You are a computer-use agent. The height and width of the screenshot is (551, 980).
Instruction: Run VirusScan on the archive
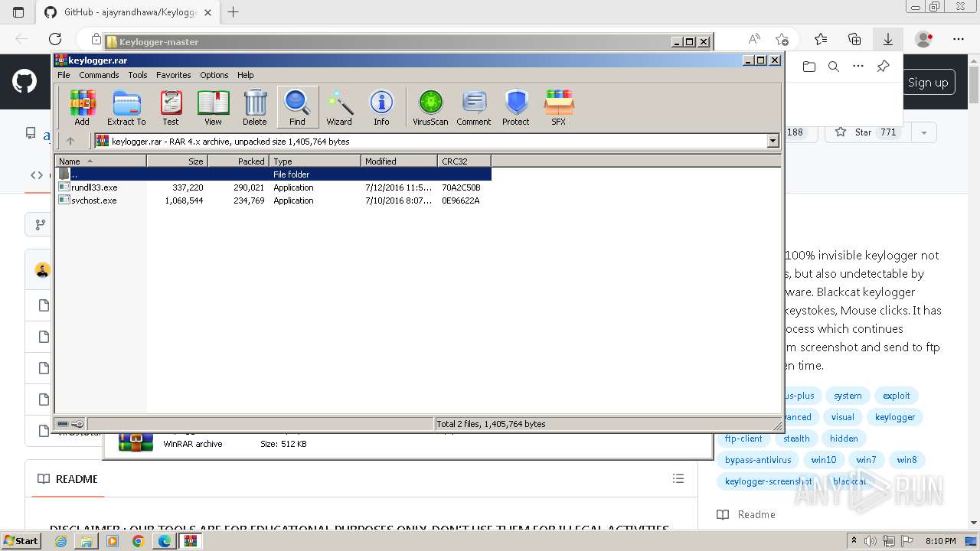pos(430,107)
